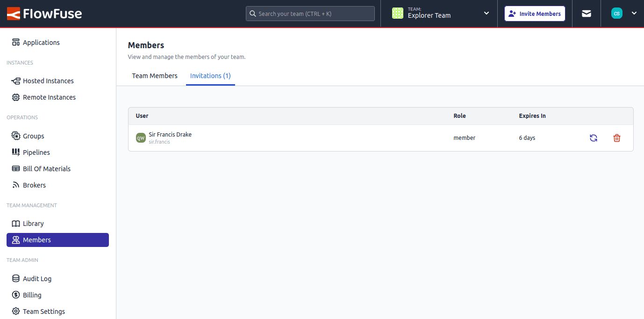
Task: Expand the Explorer Team avatar menu
Action: [x=398, y=13]
